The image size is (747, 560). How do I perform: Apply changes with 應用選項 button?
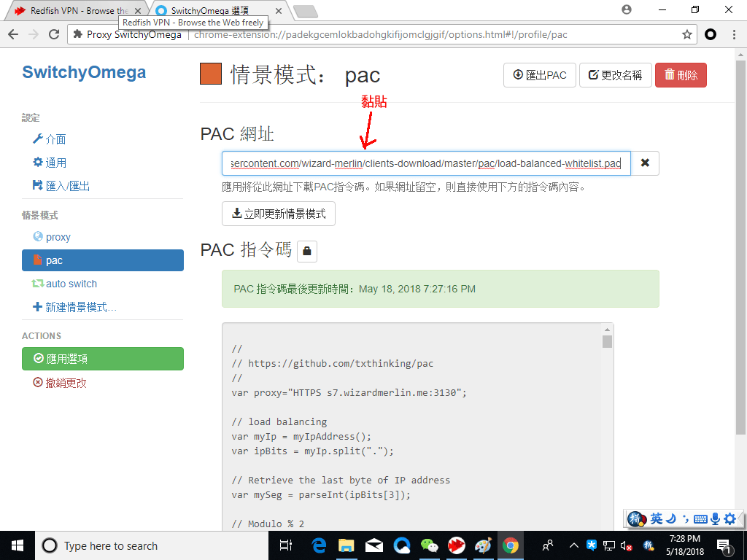pyautogui.click(x=102, y=359)
